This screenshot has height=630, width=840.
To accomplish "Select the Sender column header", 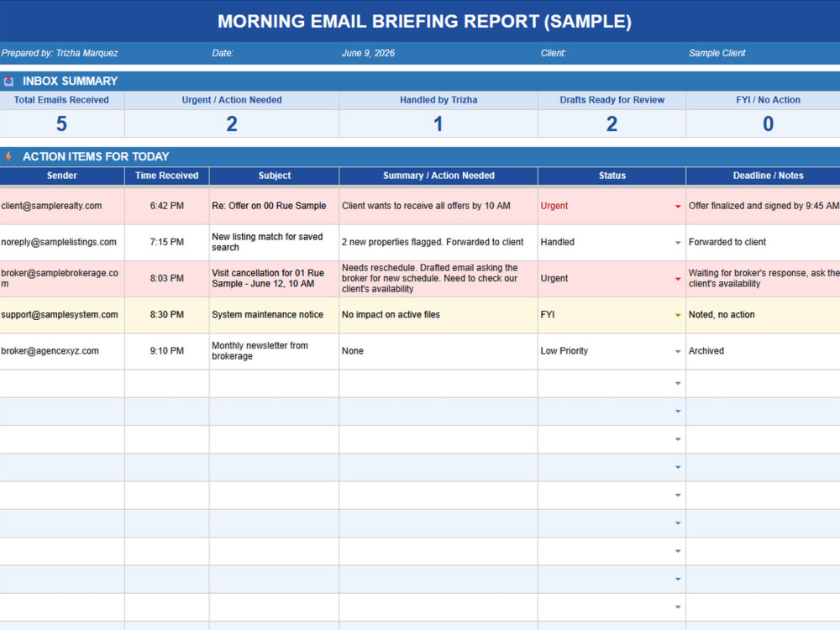I will pos(62,176).
